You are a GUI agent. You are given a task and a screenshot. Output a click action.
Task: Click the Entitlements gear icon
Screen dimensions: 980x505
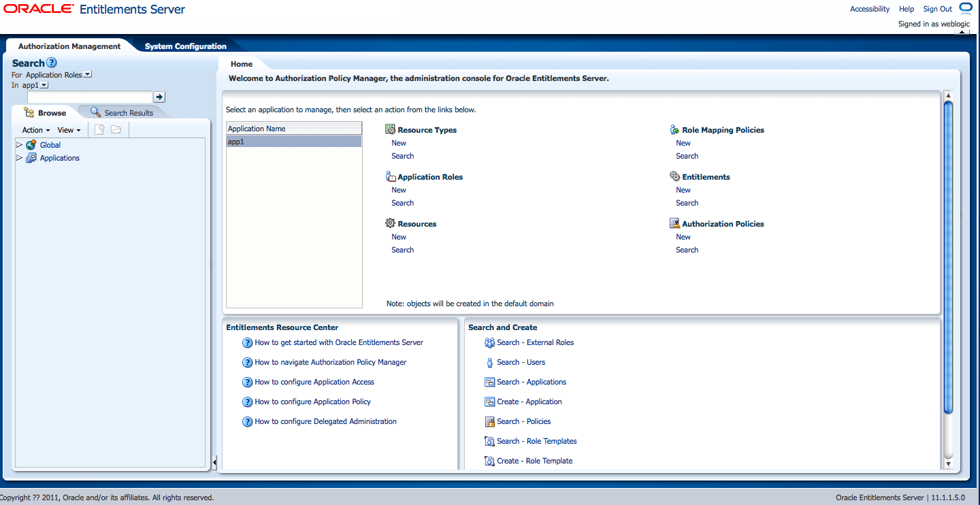pos(674,176)
